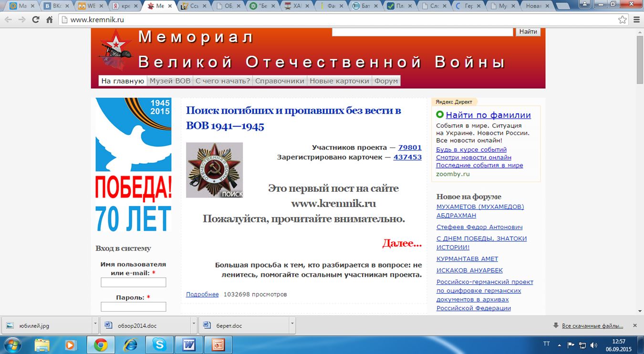
Task: Open Internet Explorer from the taskbar
Action: coord(130,344)
